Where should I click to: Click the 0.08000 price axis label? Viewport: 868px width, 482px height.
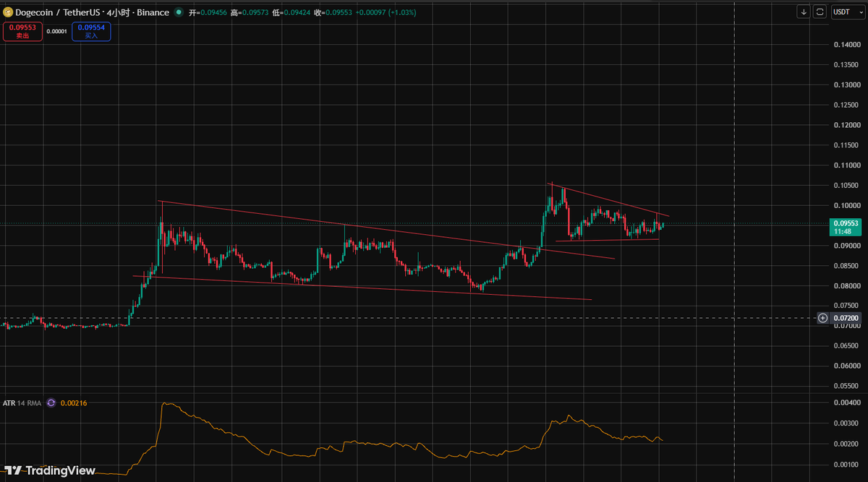click(846, 286)
